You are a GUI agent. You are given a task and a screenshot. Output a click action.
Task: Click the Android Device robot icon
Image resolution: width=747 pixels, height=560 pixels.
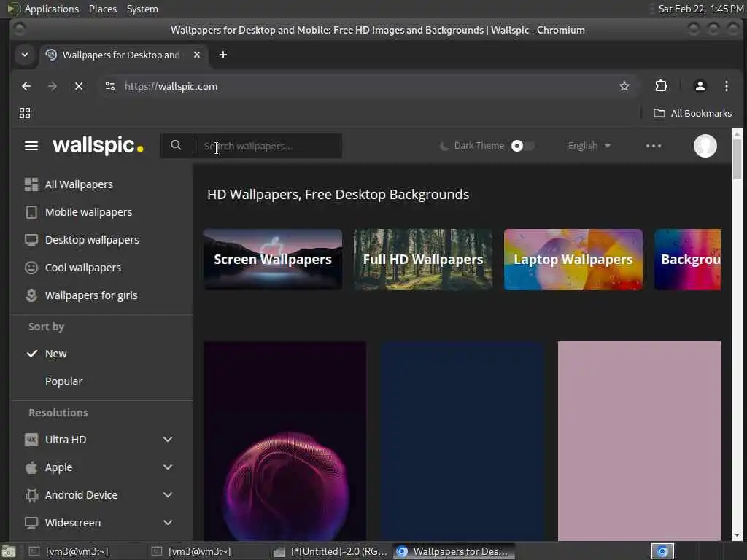click(31, 495)
